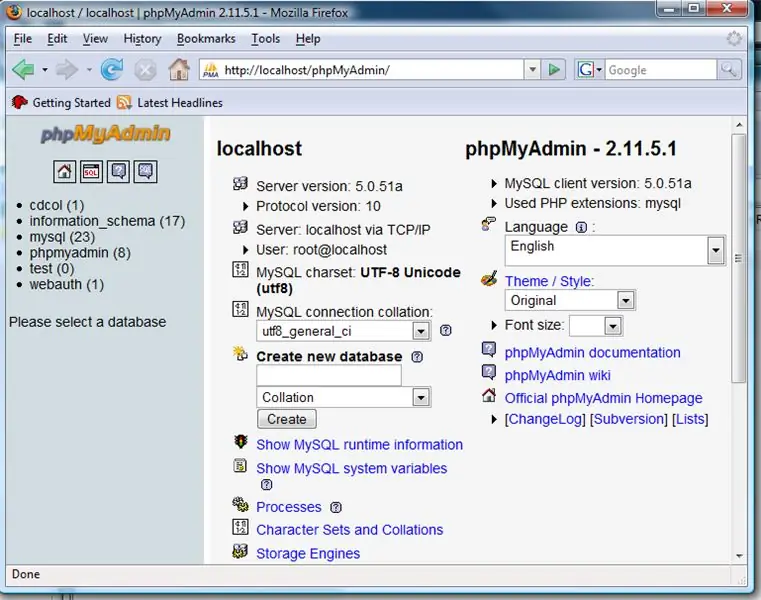
Task: Click the phpMyAdmin Home icon in sidebar
Action: (x=65, y=171)
